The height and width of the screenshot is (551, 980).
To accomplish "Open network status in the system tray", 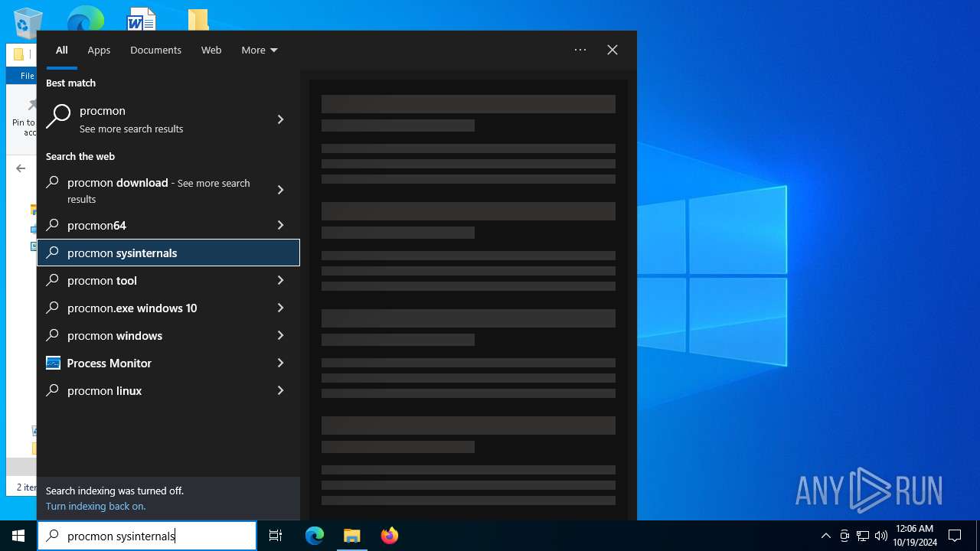I will coord(863,536).
